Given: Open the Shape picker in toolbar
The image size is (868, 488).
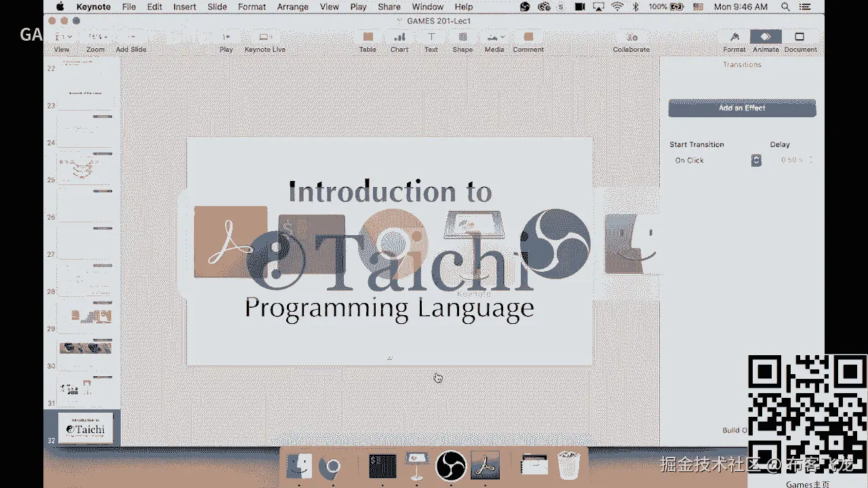Looking at the screenshot, I should click(462, 41).
